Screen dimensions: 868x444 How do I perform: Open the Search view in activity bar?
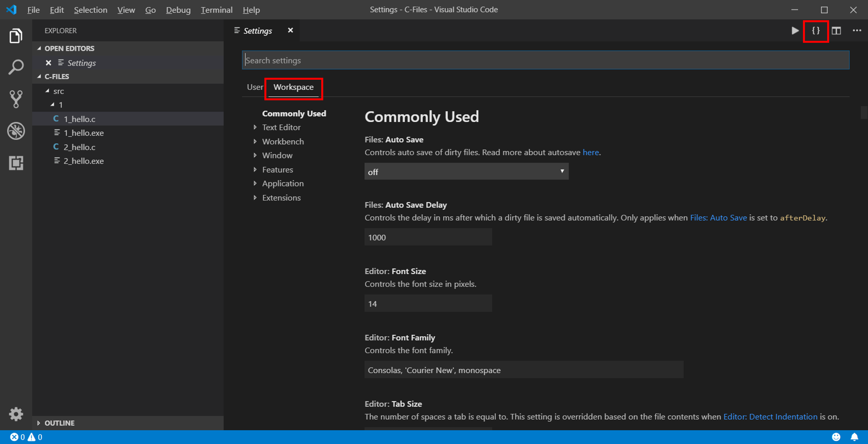[x=16, y=67]
